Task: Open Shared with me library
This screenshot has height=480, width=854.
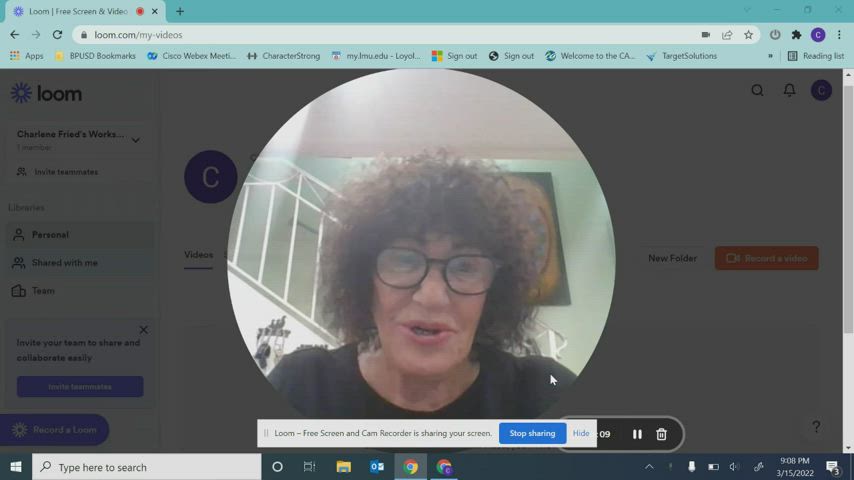Action: (64, 263)
